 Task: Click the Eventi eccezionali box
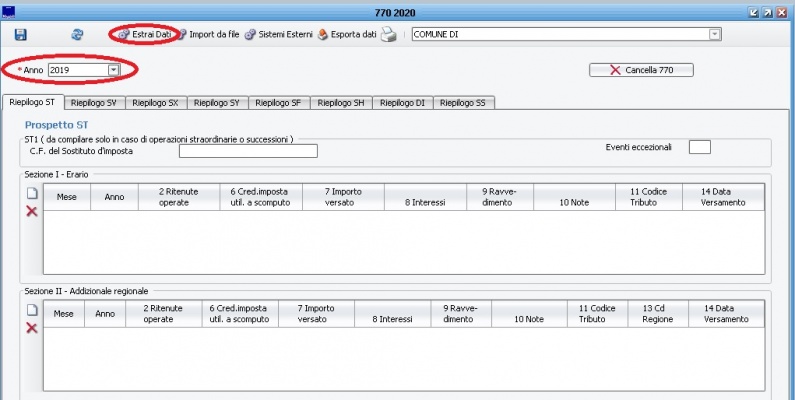pyautogui.click(x=699, y=147)
